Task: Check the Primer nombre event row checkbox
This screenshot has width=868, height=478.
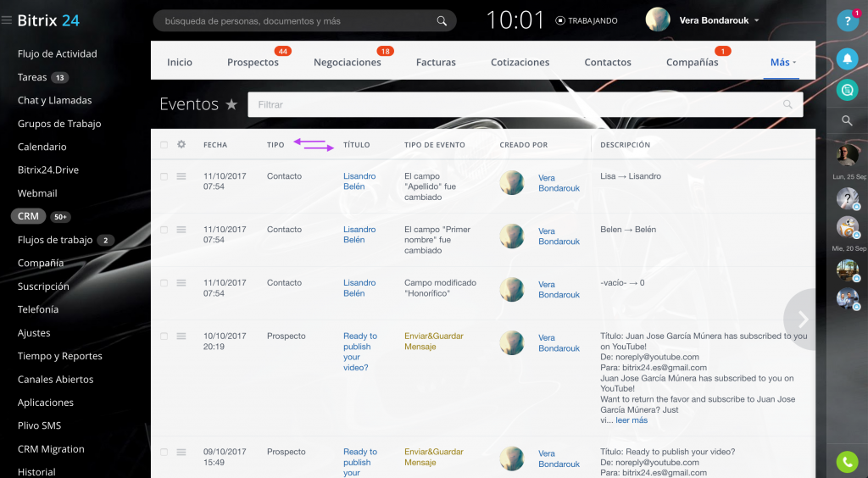Action: [x=164, y=230]
